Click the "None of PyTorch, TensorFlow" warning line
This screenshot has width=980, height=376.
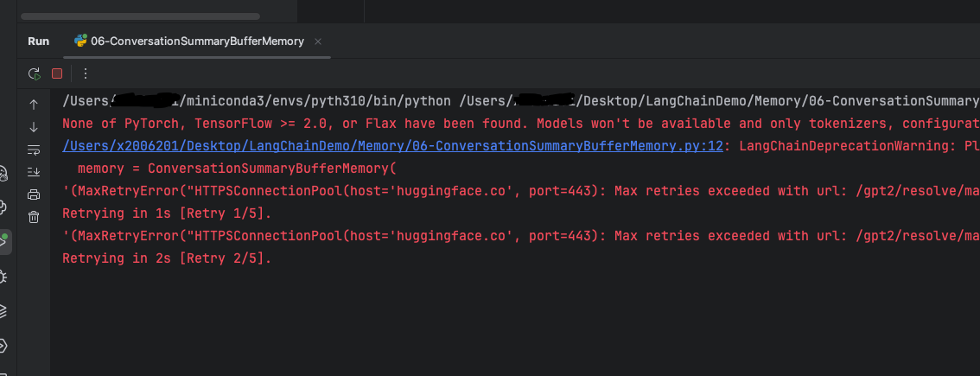tap(521, 124)
